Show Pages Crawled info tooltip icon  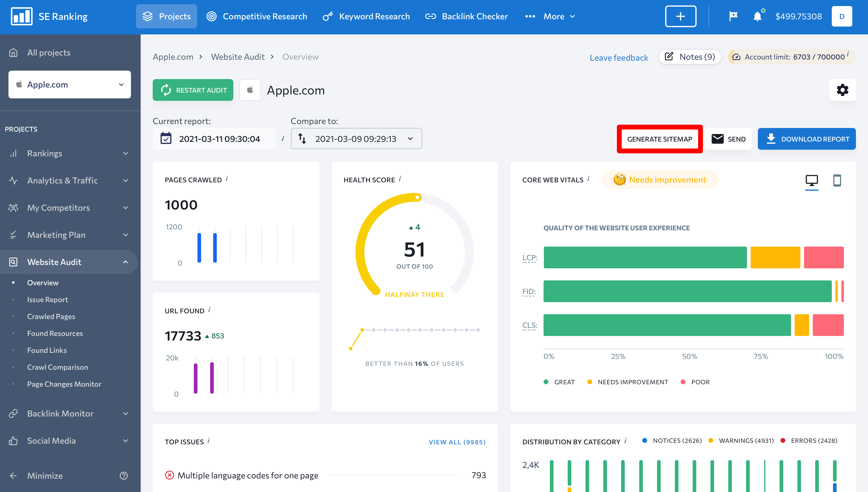coord(227,179)
